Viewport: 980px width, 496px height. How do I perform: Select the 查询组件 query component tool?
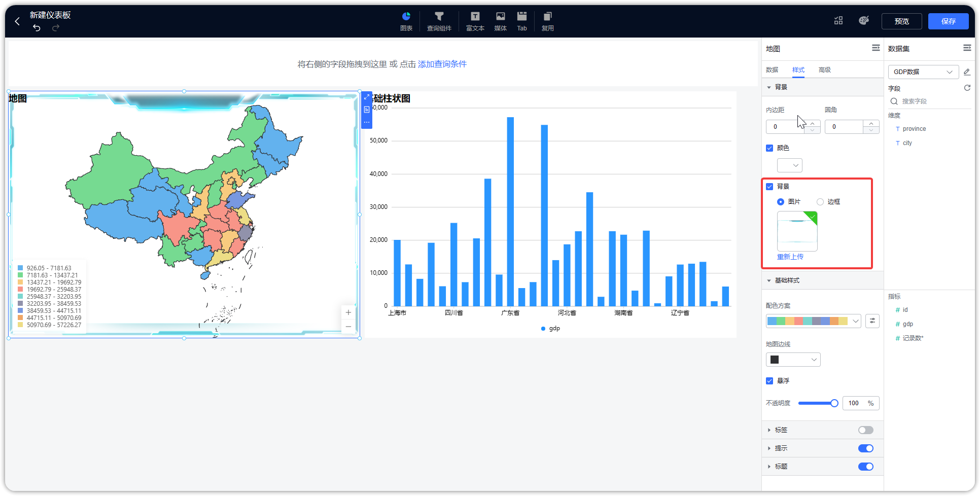(439, 21)
